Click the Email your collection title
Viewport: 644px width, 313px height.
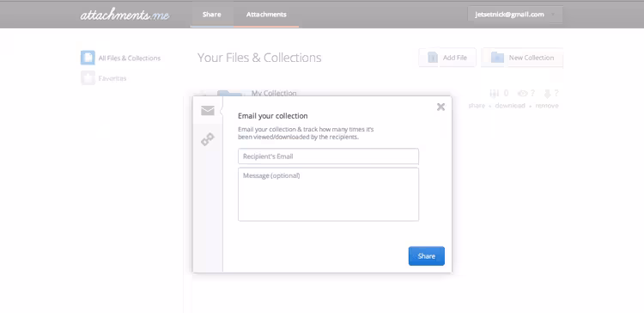pos(273,116)
